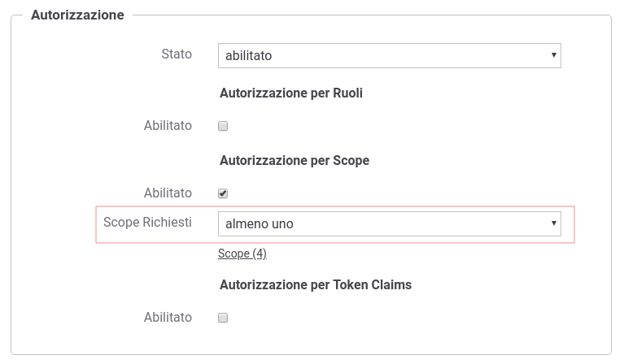Image resolution: width=624 pixels, height=364 pixels.
Task: Click the 'abilitato' value in Stato
Action: click(248, 56)
